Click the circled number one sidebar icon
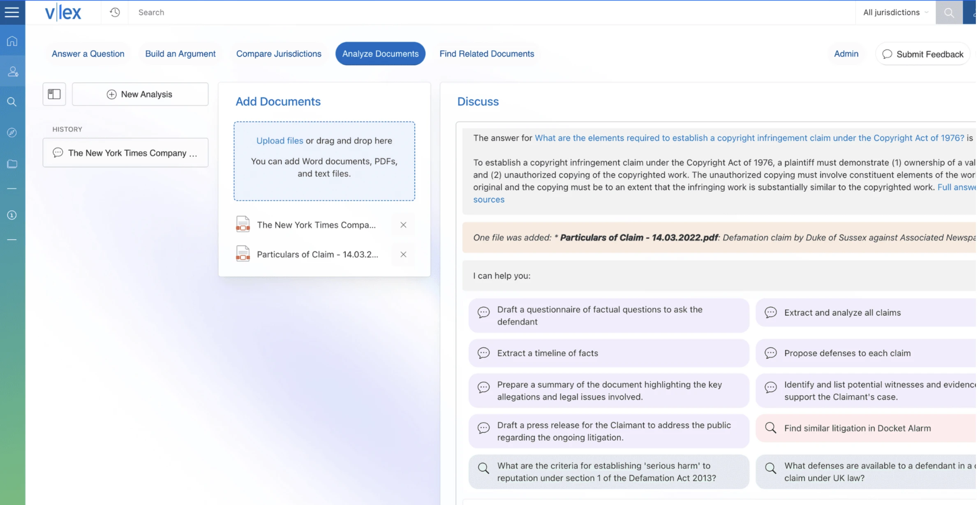This screenshot has width=980, height=505. 12,215
